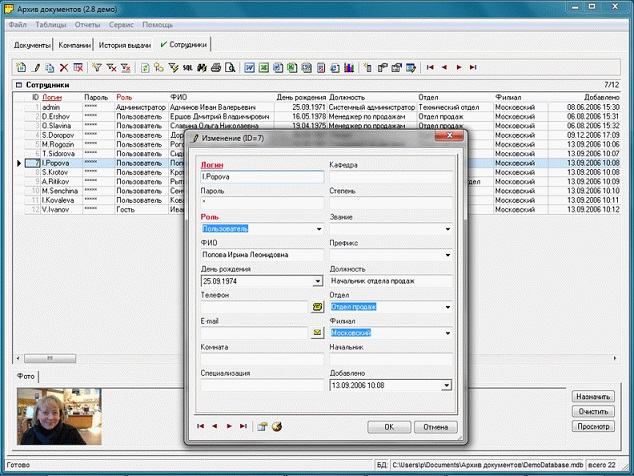
Task: Click the phone dial icon beside Телефон
Action: click(x=317, y=307)
